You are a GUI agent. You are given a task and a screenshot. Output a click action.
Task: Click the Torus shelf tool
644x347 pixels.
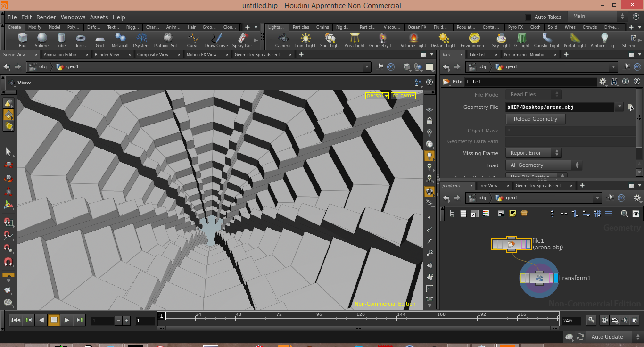pyautogui.click(x=81, y=40)
